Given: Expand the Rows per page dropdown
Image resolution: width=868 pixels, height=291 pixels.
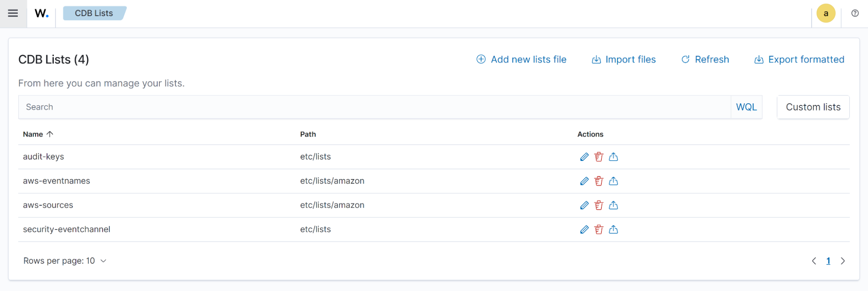Looking at the screenshot, I should [x=65, y=261].
